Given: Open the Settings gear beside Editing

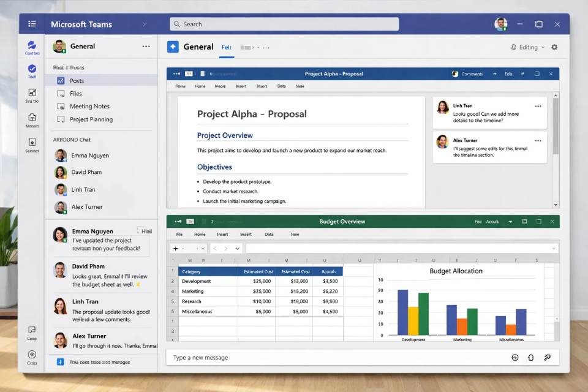Looking at the screenshot, I should (x=554, y=47).
